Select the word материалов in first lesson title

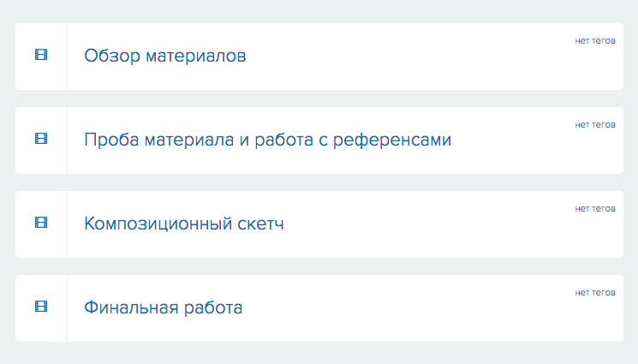[196, 57]
